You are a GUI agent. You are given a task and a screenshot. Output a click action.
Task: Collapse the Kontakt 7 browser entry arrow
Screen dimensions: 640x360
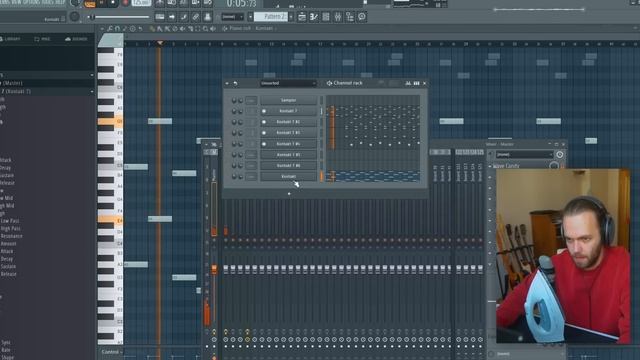click(x=92, y=91)
